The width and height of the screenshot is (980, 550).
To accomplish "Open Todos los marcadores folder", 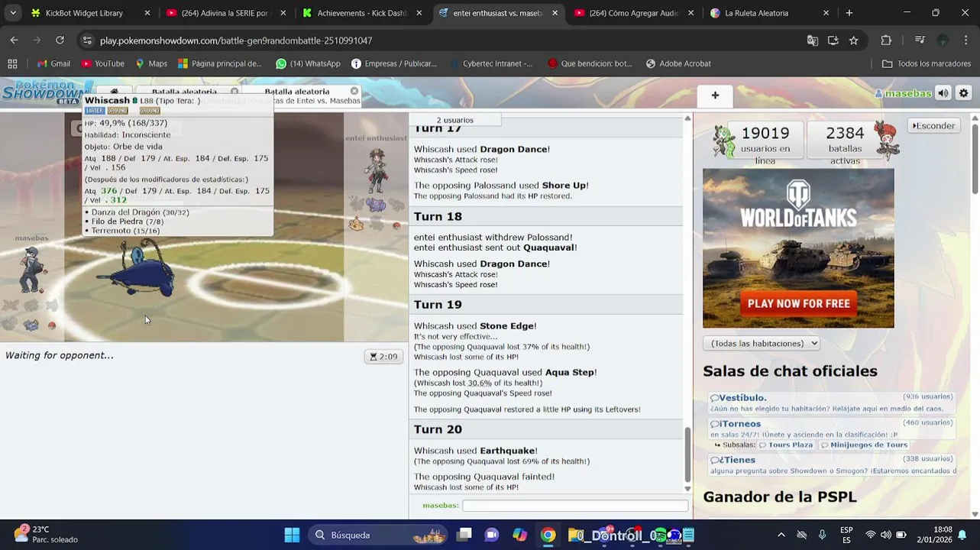I will point(927,63).
